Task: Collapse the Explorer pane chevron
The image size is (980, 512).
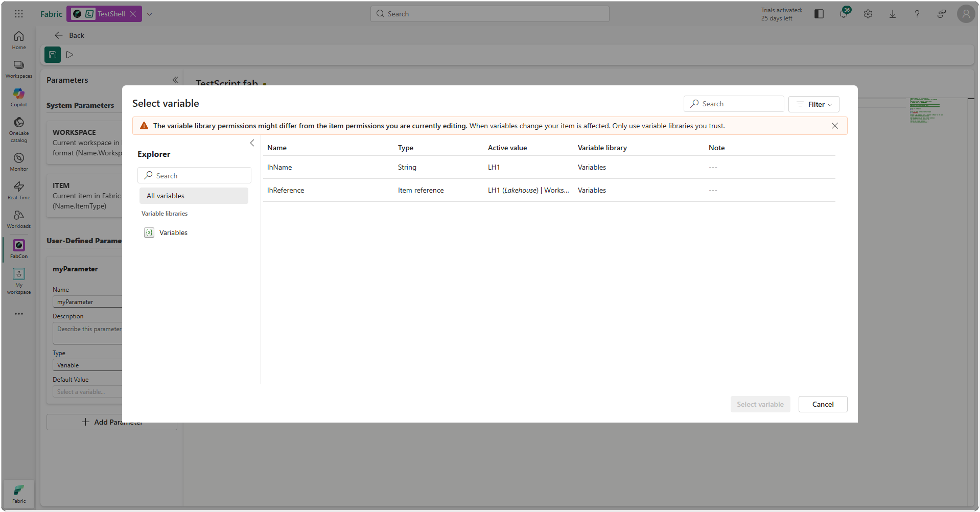Action: pyautogui.click(x=252, y=143)
